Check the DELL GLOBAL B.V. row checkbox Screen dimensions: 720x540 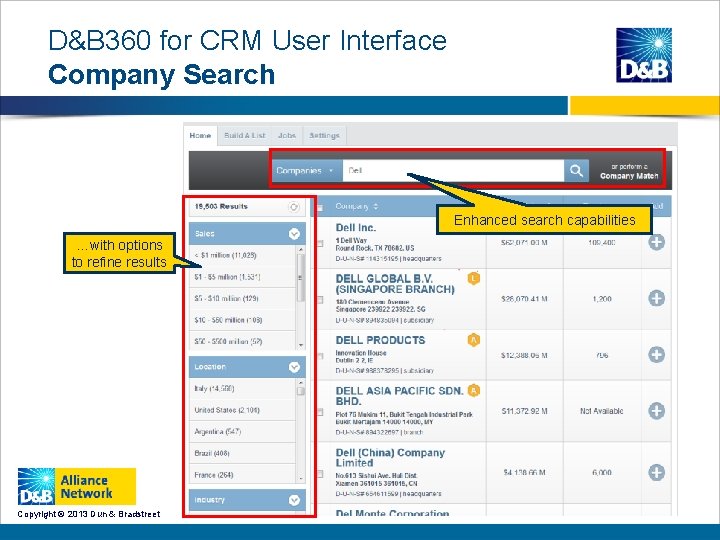(x=320, y=300)
